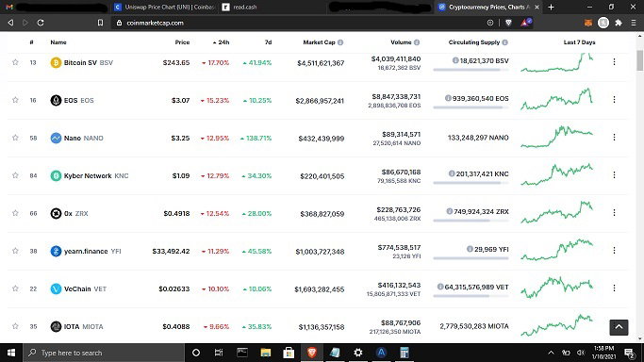Open the Kyber Network coin page link
The image size is (644, 362).
tap(88, 175)
